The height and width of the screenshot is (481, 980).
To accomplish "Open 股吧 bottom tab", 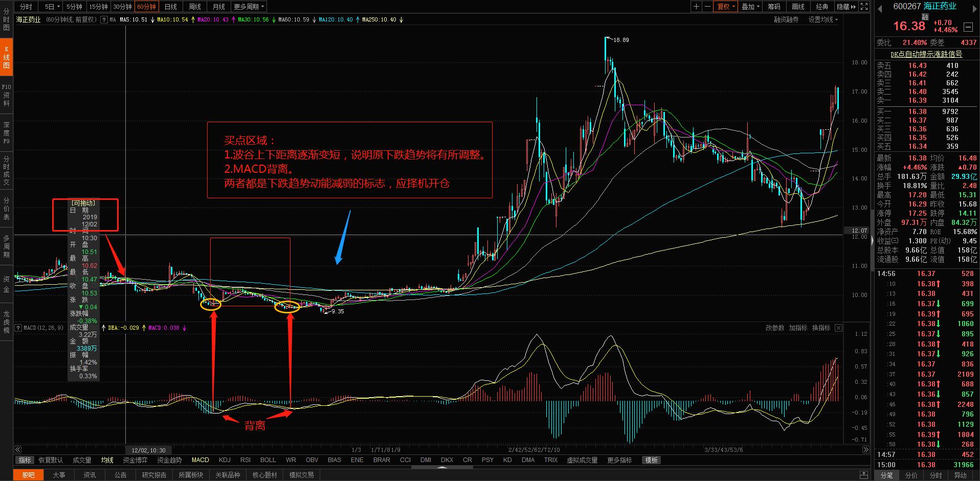I will 29,475.
